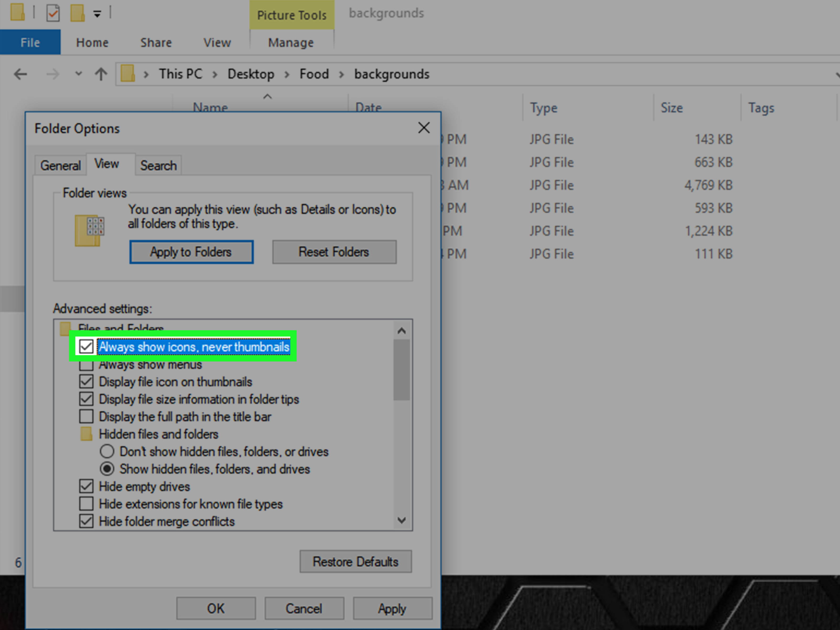Click the back navigation arrow
Viewport: 840px width, 630px height.
(20, 74)
